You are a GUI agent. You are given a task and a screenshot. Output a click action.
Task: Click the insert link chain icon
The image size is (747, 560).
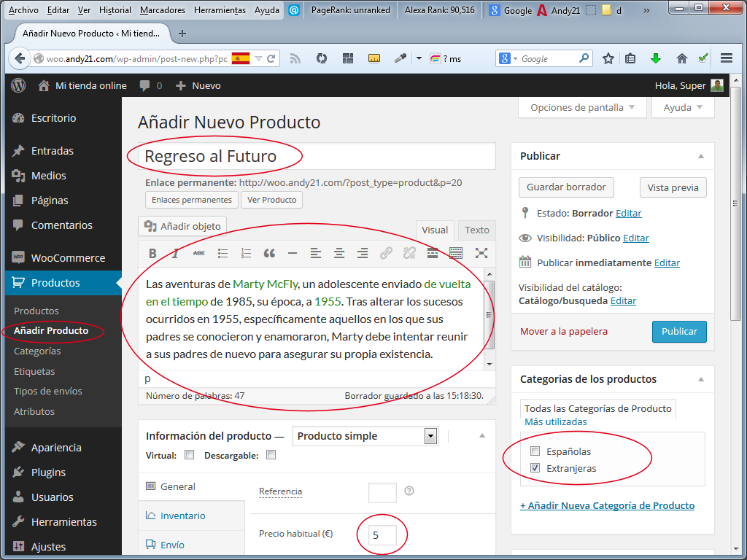coord(386,253)
